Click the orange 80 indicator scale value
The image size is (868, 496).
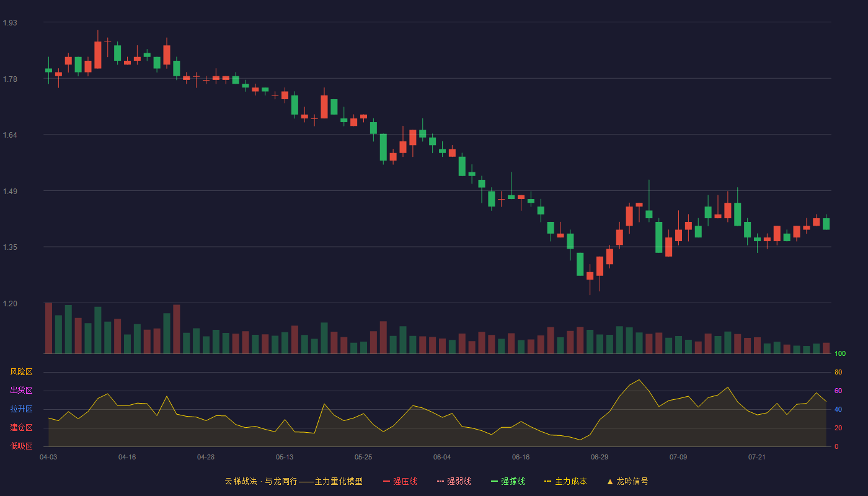[838, 372]
